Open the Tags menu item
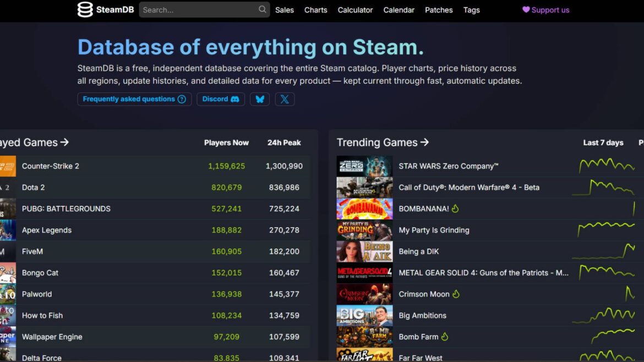Image resolution: width=644 pixels, height=362 pixels. pos(472,10)
